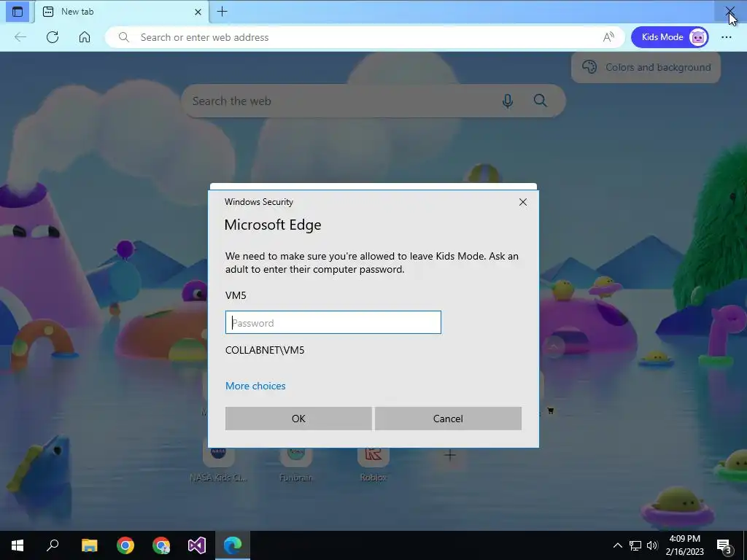Screen dimensions: 747x560
Task: Open a new tab with plus button
Action: point(222,12)
